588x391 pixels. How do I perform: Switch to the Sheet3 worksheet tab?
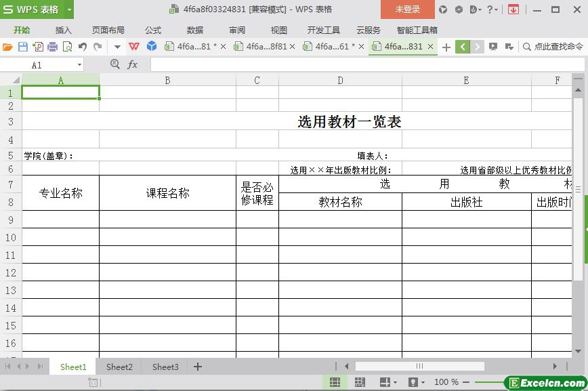coord(165,367)
